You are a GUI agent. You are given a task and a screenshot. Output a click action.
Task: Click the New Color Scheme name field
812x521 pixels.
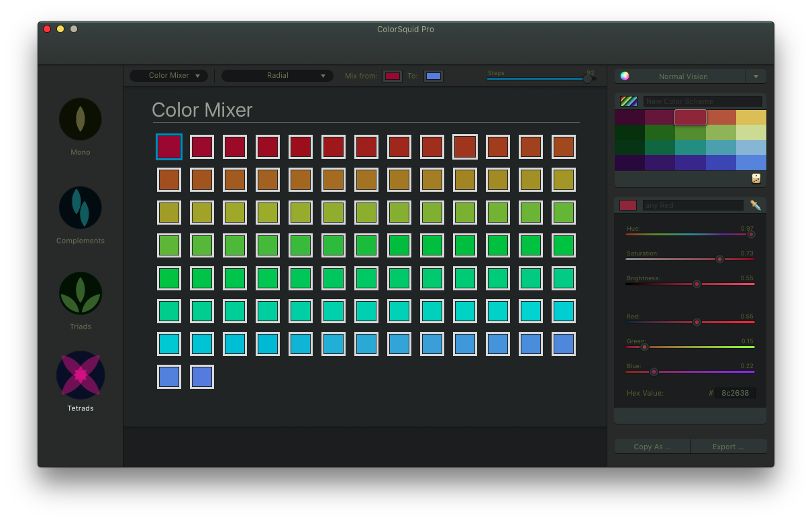tap(702, 101)
